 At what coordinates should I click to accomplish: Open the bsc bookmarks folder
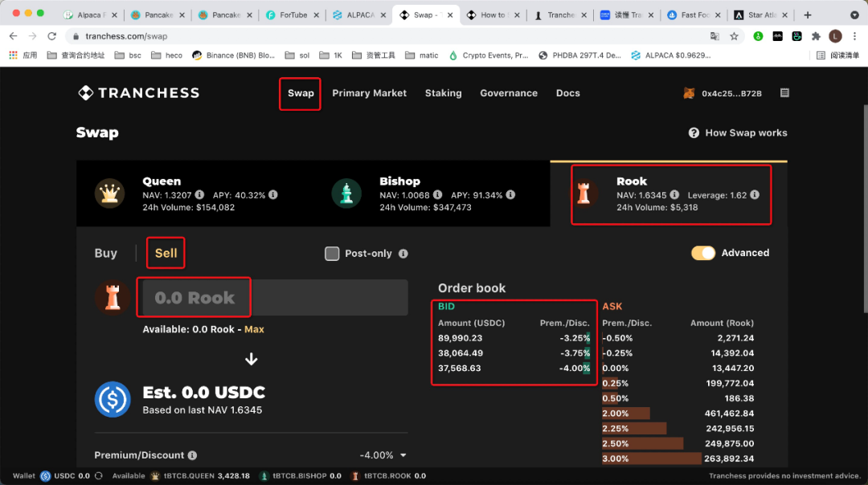tap(128, 55)
